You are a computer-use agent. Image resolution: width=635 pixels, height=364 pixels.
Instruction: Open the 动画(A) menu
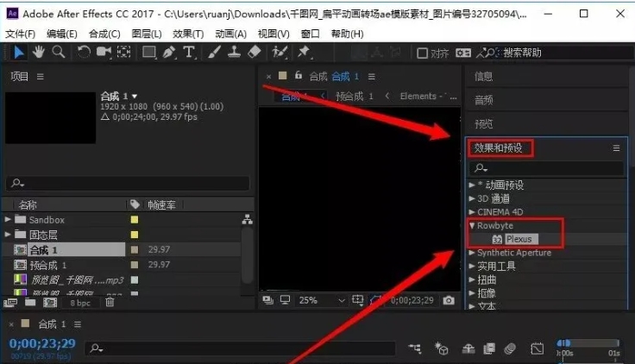click(x=231, y=34)
